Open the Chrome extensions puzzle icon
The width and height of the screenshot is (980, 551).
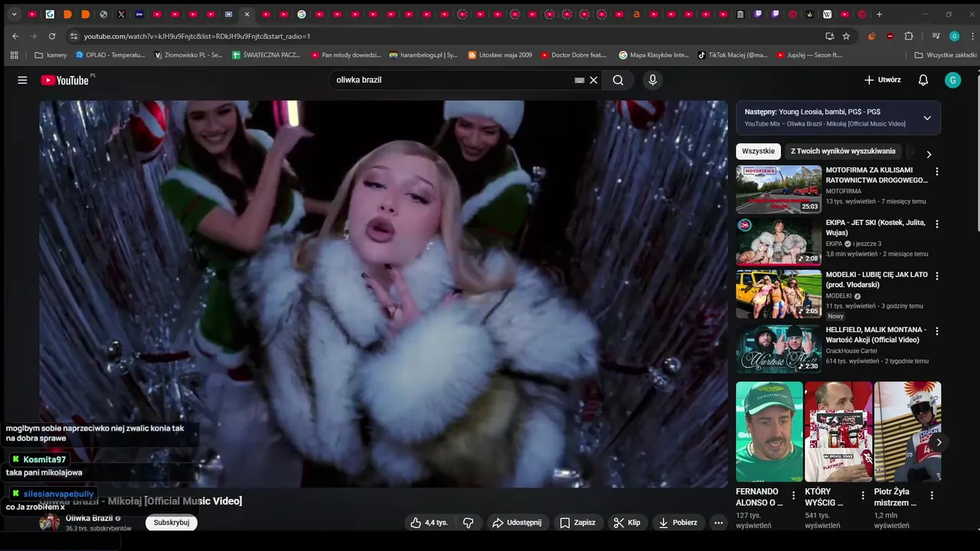tap(909, 36)
